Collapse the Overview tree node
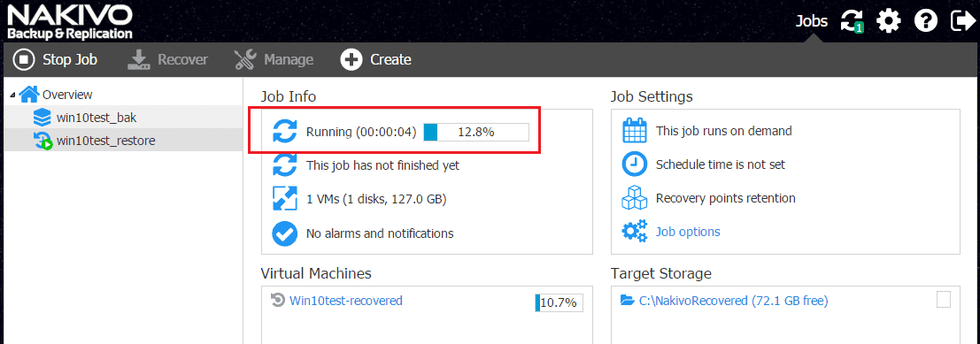 click(13, 95)
